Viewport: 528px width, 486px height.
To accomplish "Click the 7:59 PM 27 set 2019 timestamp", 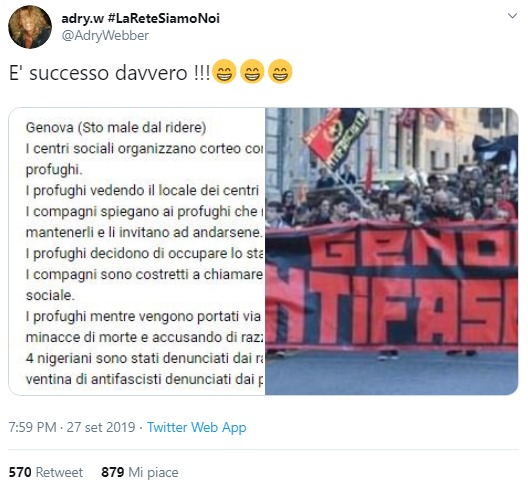I will click(72, 427).
